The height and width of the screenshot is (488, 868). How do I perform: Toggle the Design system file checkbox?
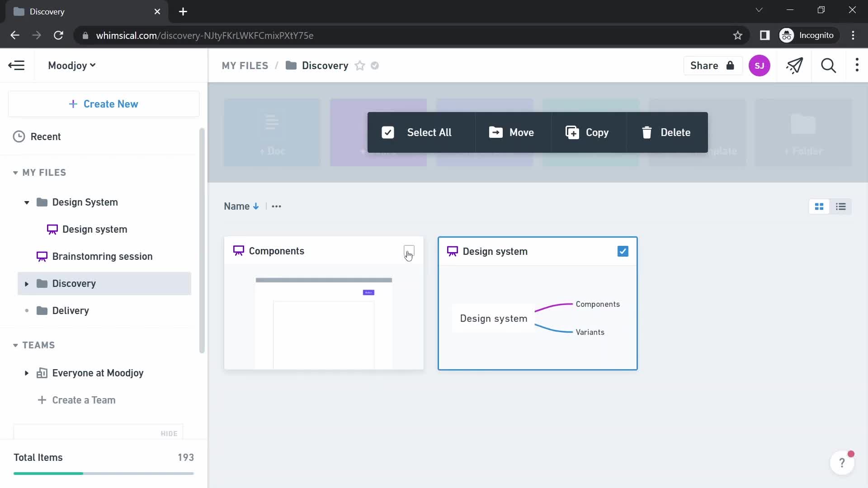coord(623,251)
